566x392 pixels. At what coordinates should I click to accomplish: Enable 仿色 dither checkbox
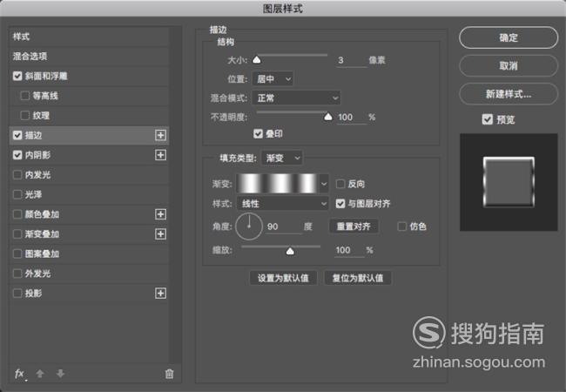401,226
